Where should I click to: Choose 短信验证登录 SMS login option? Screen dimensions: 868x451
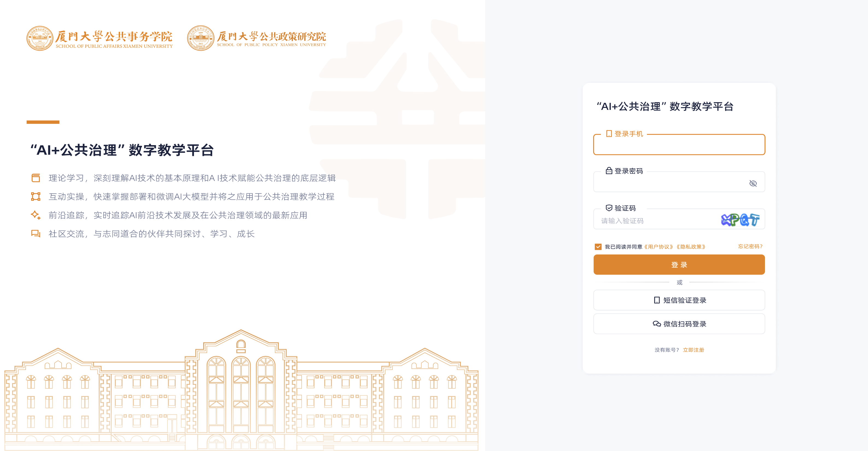coord(679,300)
